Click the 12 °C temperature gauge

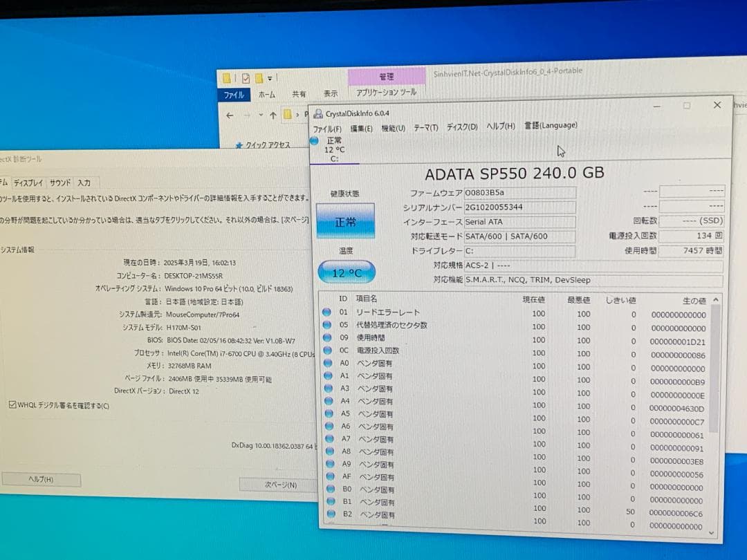pos(345,273)
